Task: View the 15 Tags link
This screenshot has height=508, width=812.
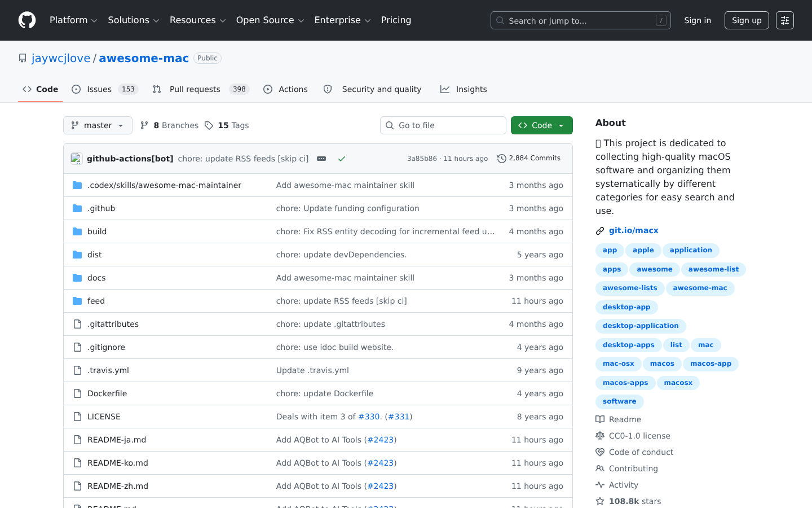Action: pos(227,125)
